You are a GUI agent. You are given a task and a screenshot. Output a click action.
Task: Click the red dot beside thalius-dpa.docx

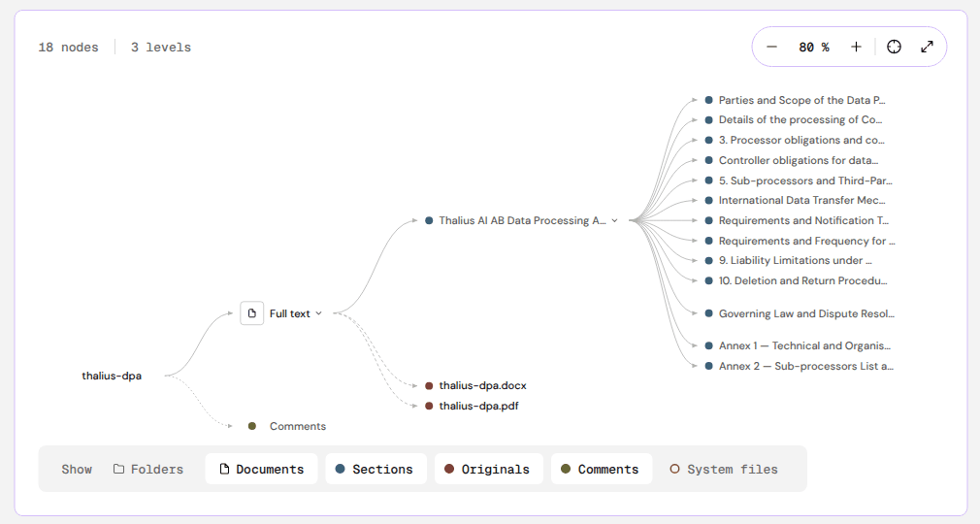pos(429,386)
